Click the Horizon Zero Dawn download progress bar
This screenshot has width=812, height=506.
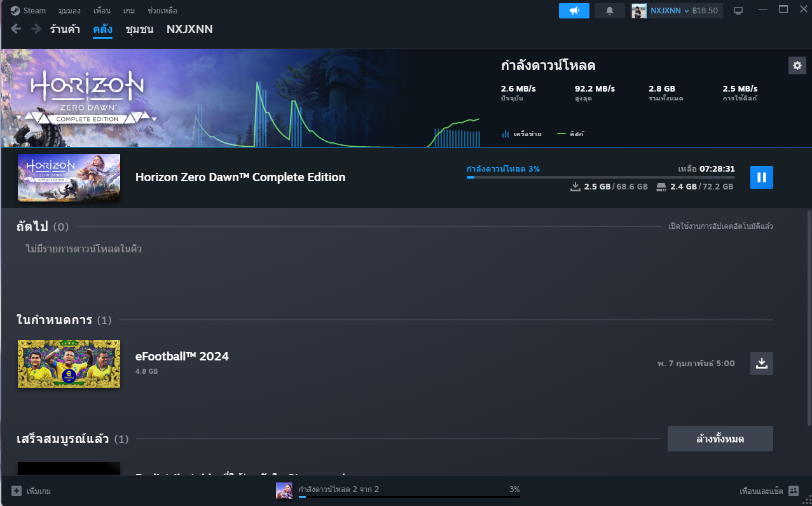[x=600, y=177]
